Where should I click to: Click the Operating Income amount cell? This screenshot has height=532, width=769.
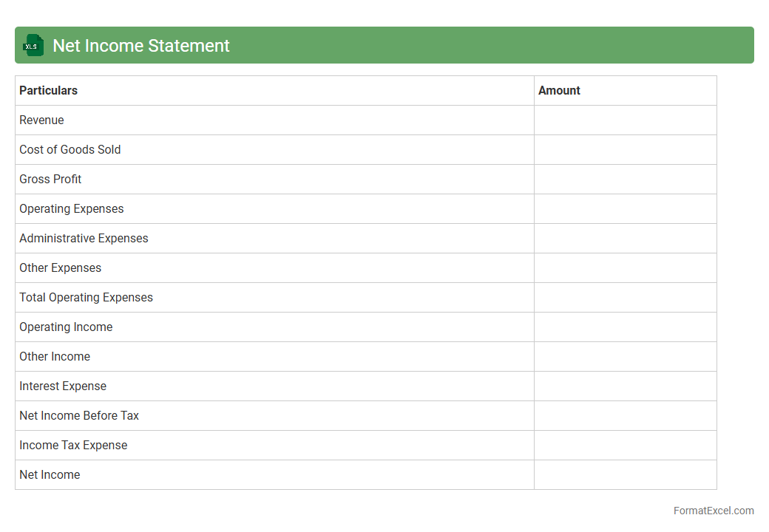coord(625,327)
